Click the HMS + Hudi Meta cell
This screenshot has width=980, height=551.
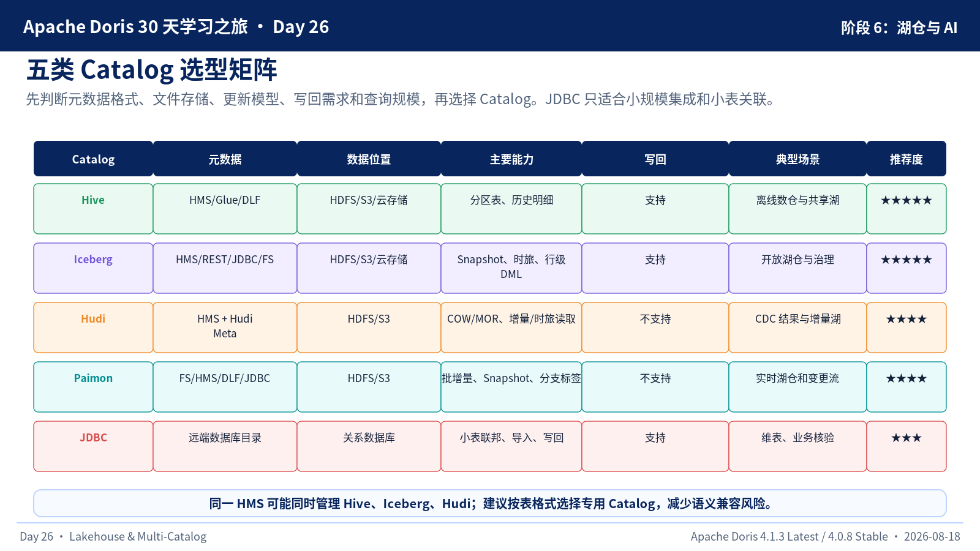[225, 328]
